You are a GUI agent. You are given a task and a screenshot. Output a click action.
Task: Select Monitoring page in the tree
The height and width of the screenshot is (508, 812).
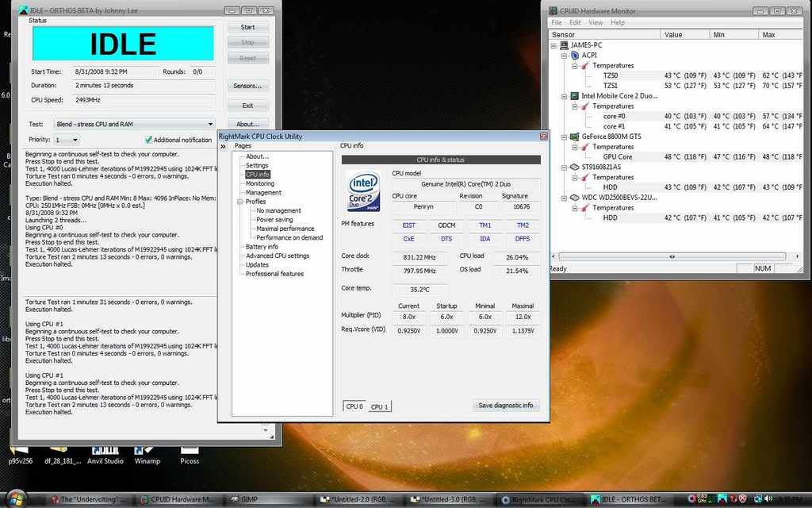tap(259, 183)
